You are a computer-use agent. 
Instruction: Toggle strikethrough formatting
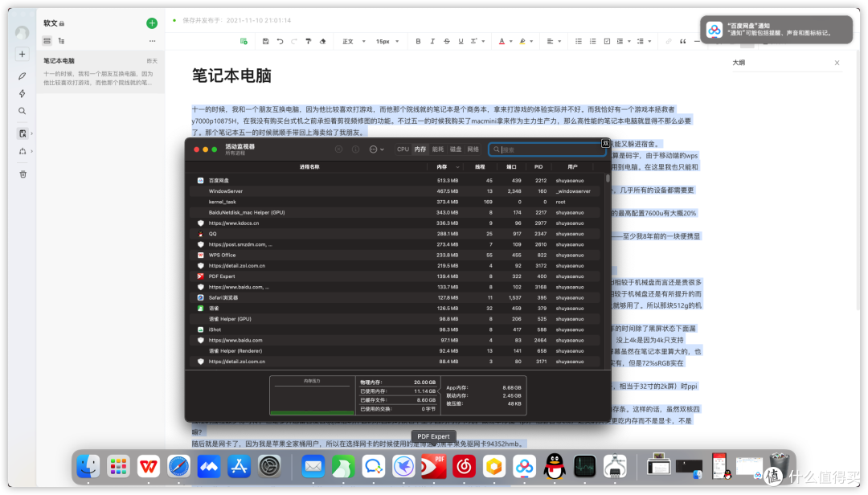coord(447,41)
